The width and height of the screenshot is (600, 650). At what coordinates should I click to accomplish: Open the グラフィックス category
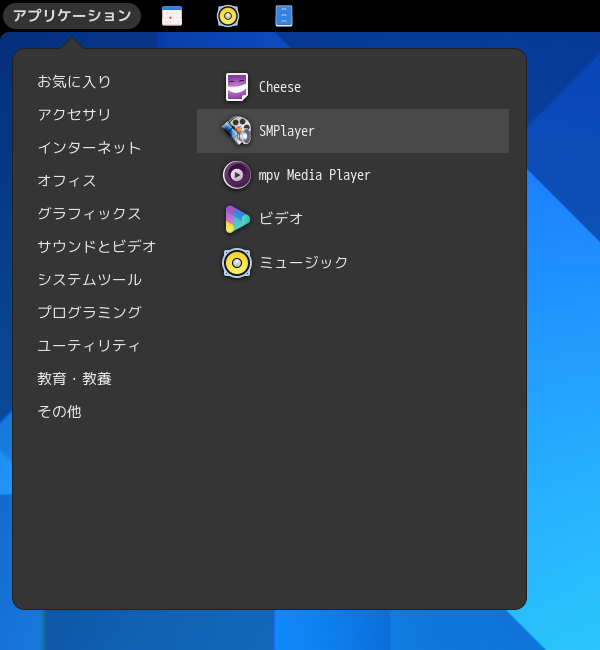pyautogui.click(x=89, y=213)
